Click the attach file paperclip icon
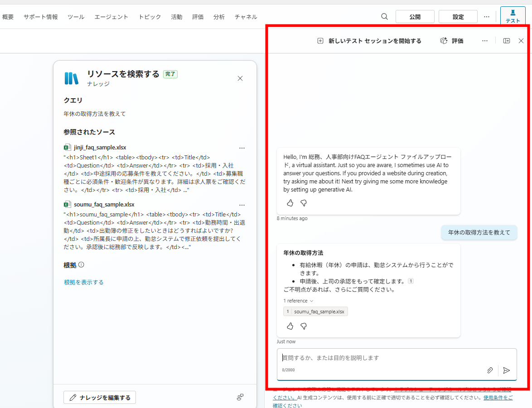532x408 pixels. click(x=490, y=370)
